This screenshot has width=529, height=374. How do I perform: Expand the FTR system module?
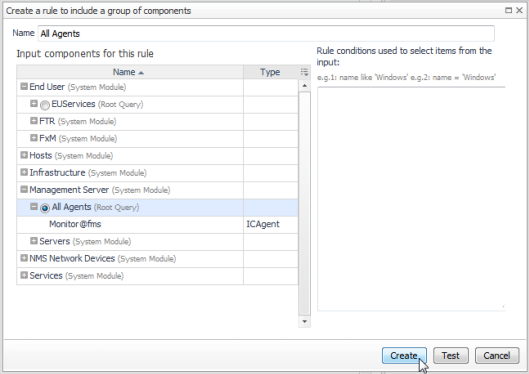(x=33, y=120)
